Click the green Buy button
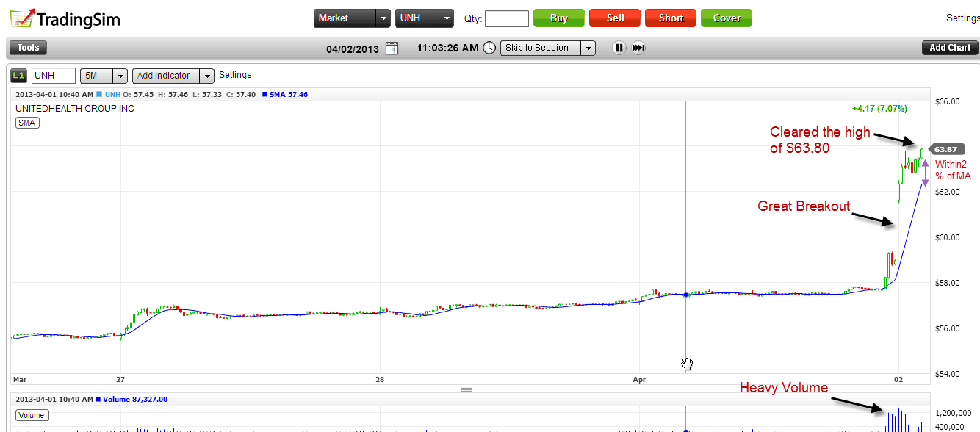This screenshot has width=980, height=432. 558,18
